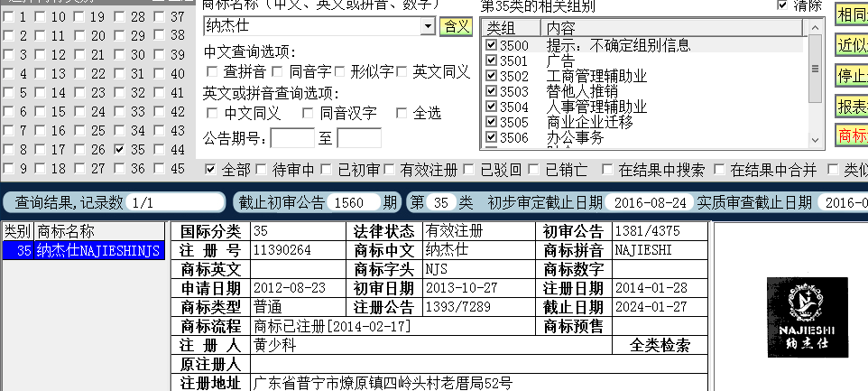Click the 相同 button on right edge

[852, 15]
